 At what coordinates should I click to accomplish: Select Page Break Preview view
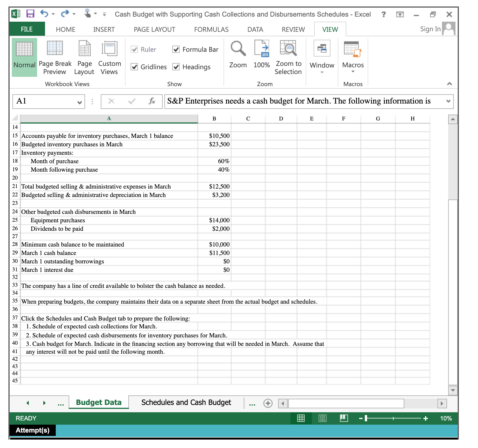[x=55, y=58]
